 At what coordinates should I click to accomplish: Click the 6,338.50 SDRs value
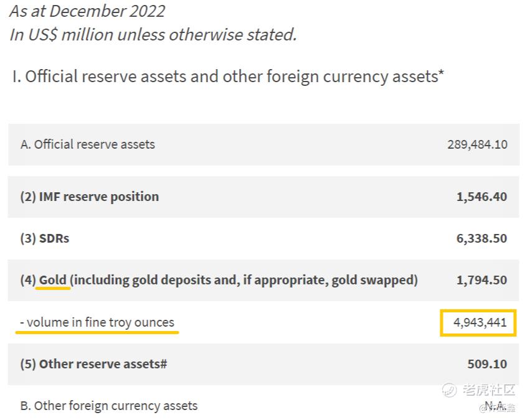pyautogui.click(x=481, y=238)
